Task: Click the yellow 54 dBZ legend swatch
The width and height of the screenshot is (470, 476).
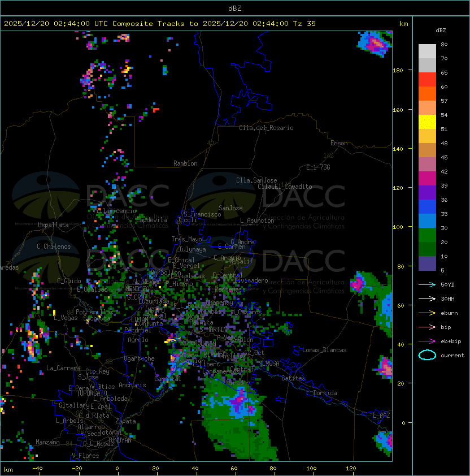Action: [427, 122]
